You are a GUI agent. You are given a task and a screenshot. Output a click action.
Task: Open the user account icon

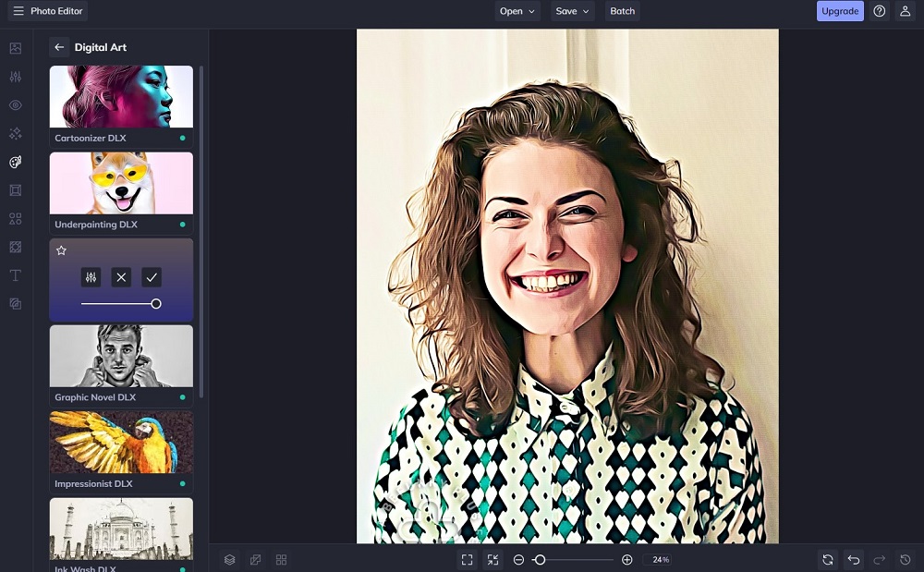(x=906, y=11)
